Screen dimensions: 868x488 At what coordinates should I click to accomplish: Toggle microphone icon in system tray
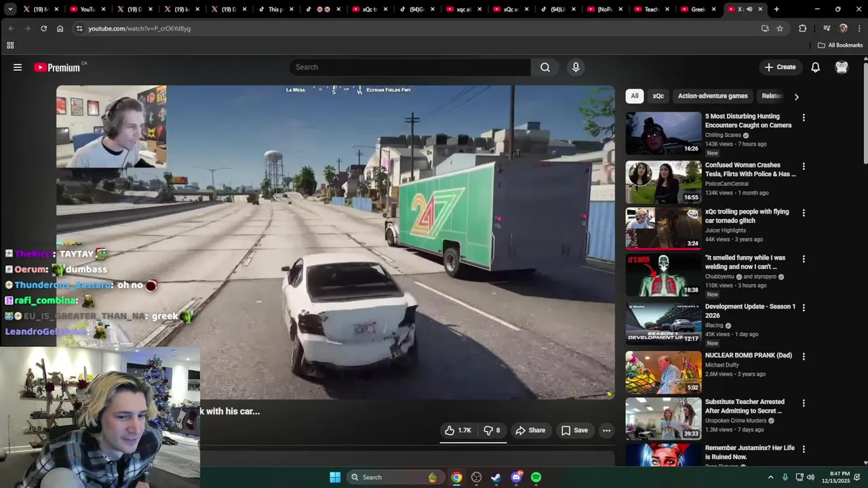(x=785, y=477)
